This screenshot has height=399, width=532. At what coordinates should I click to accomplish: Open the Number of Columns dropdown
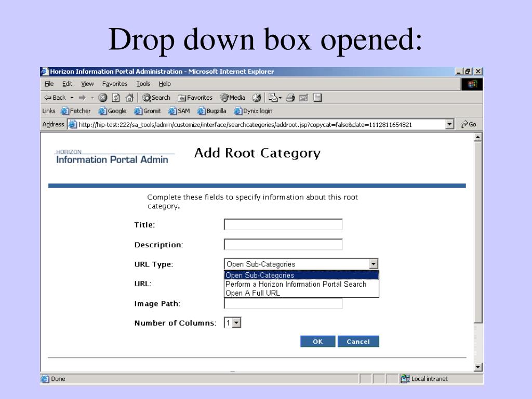(232, 323)
